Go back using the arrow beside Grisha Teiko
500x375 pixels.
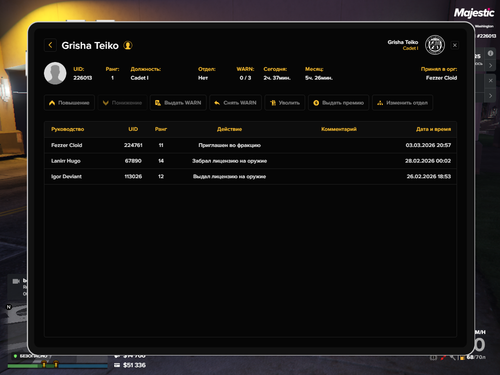coord(50,45)
